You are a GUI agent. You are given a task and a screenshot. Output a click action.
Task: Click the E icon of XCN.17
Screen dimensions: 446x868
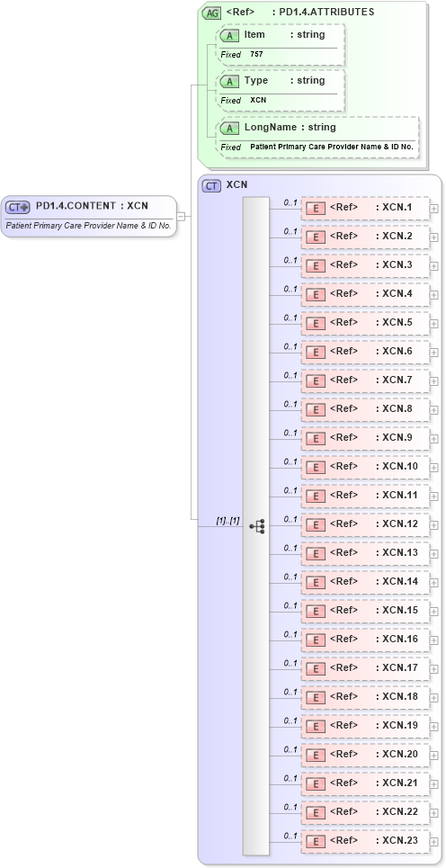coord(316,669)
